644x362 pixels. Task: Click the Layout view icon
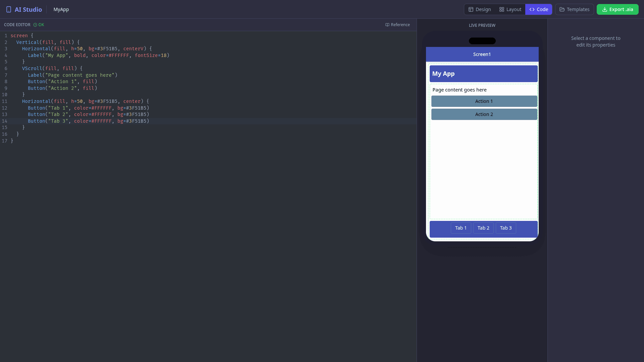coord(502,9)
